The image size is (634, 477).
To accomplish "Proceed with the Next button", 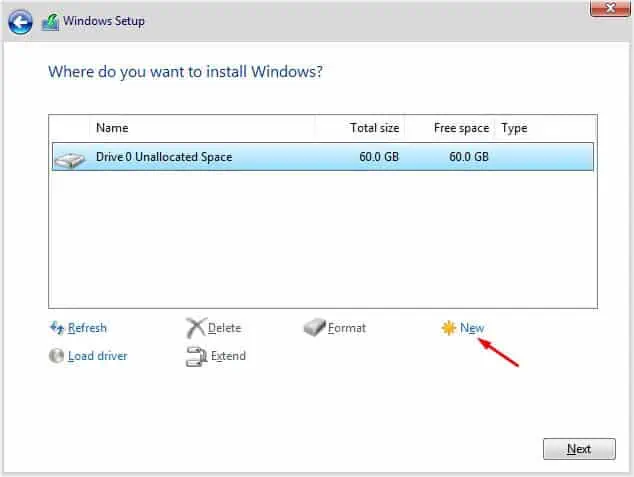I will (x=579, y=449).
